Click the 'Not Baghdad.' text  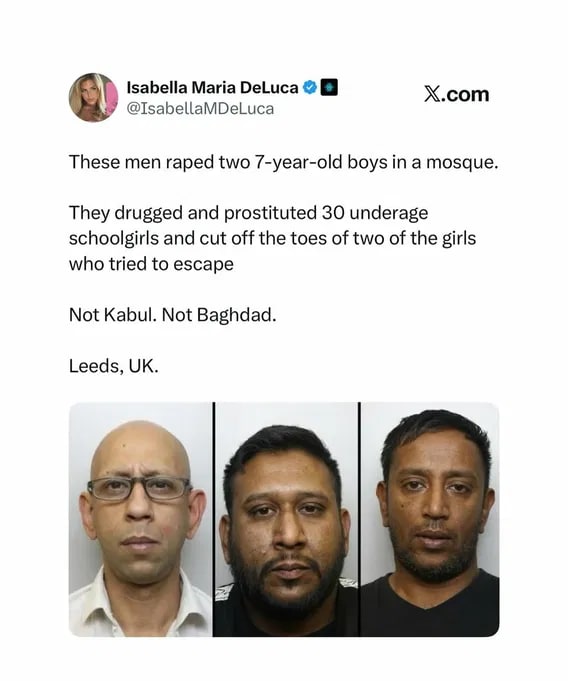coord(219,315)
